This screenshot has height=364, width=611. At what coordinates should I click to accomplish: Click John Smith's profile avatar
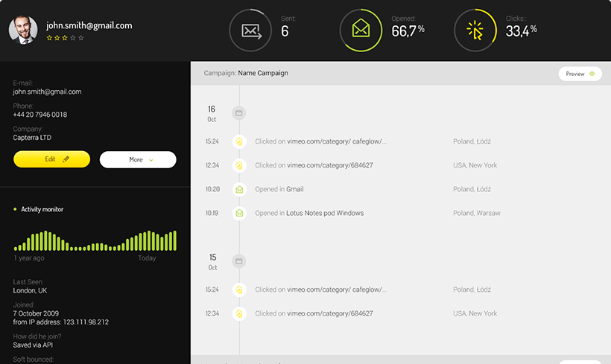[23, 31]
